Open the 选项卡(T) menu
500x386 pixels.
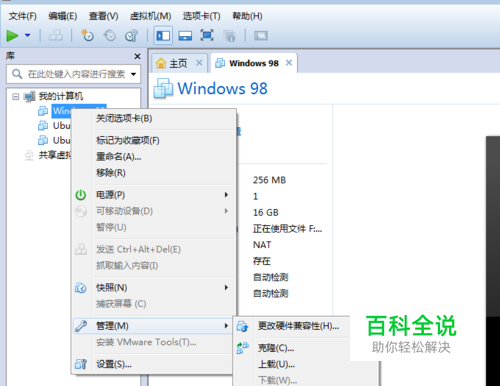[x=201, y=16]
